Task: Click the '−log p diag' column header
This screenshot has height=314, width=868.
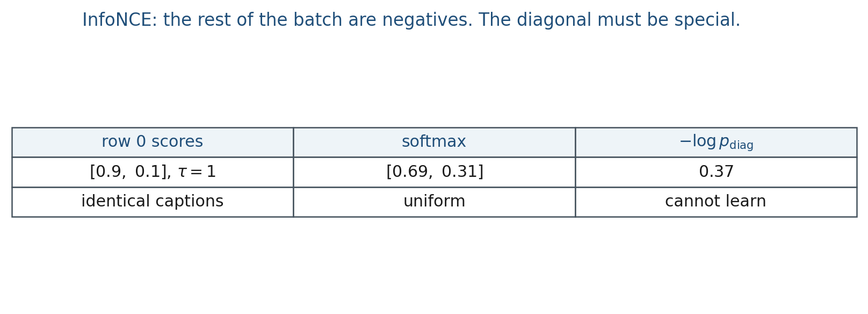Action: (716, 142)
